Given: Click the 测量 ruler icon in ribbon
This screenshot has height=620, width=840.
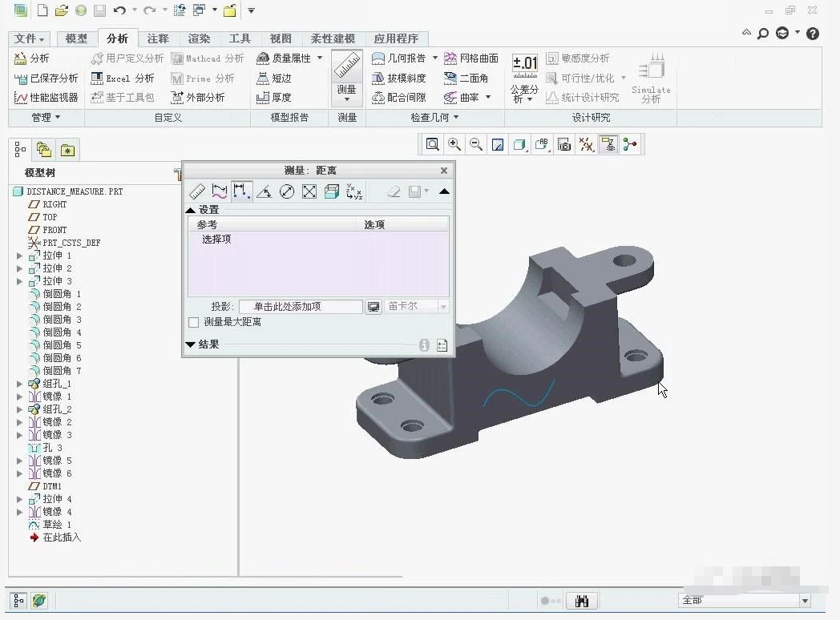Looking at the screenshot, I should [x=346, y=67].
